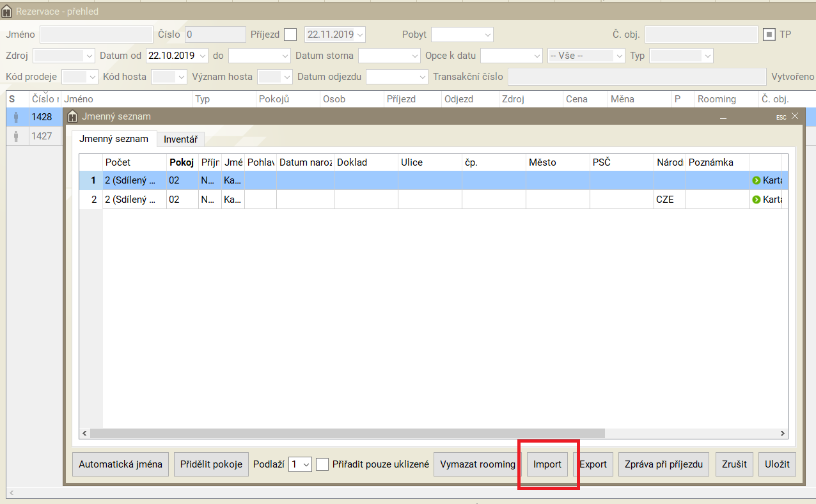This screenshot has width=816, height=504.
Task: Click green Karta icon in first row
Action: (x=757, y=180)
